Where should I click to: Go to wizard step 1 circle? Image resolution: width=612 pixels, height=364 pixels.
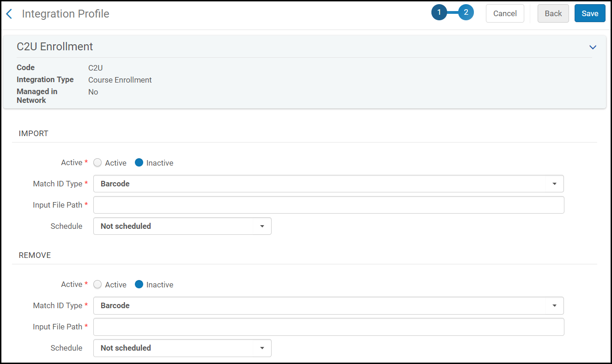439,13
